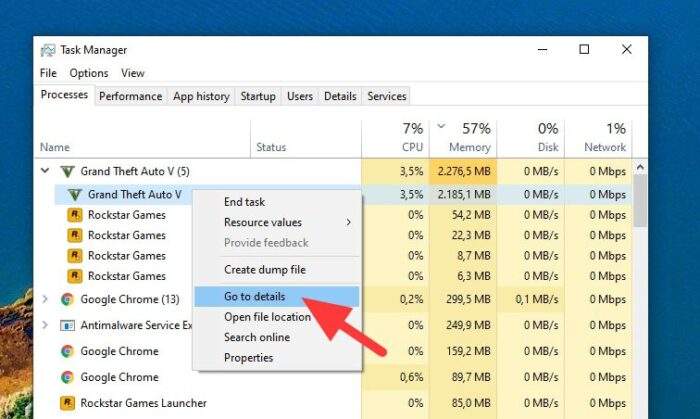Click the Google Chrome (13) icon
The height and width of the screenshot is (419, 700).
click(x=67, y=299)
